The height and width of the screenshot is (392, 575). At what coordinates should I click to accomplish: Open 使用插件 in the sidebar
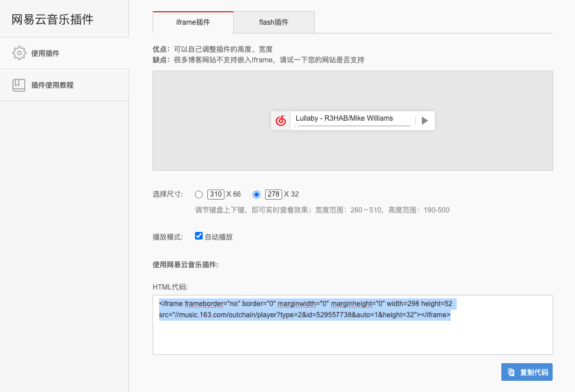coord(64,53)
